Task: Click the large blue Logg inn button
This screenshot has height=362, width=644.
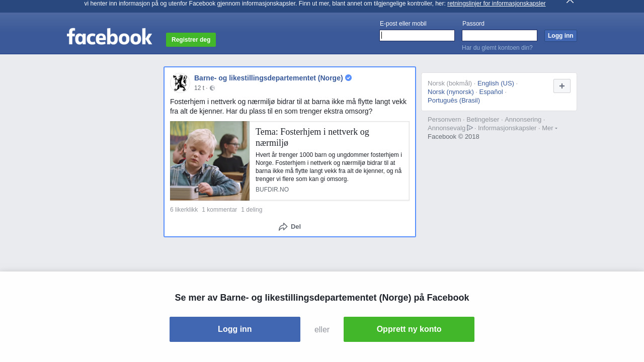Action: [235, 329]
